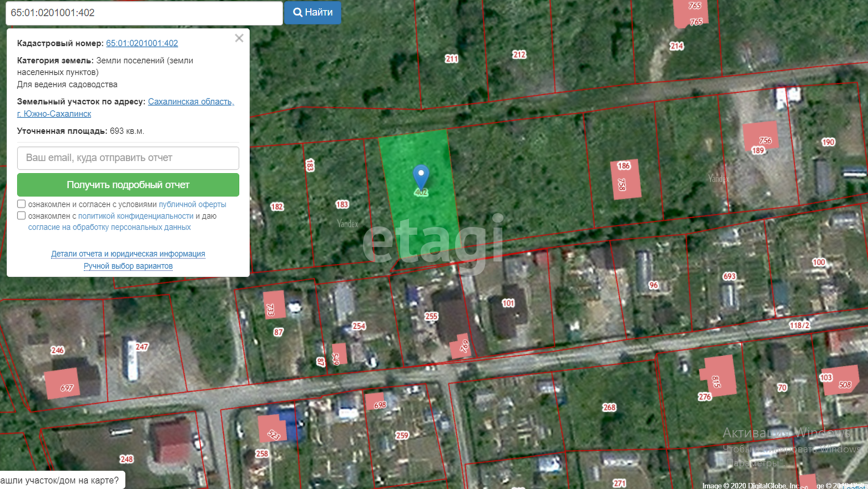Close the cadastral info panel
This screenshot has height=489, width=868.
pos(239,38)
